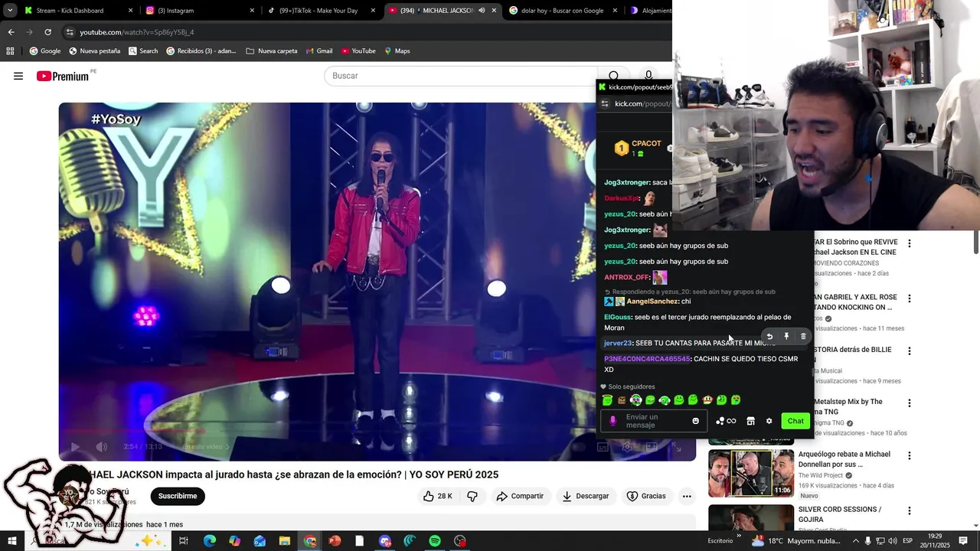Open the Nueva carpeta bookmarks folder
Screen dimensions: 980x551
[272, 51]
